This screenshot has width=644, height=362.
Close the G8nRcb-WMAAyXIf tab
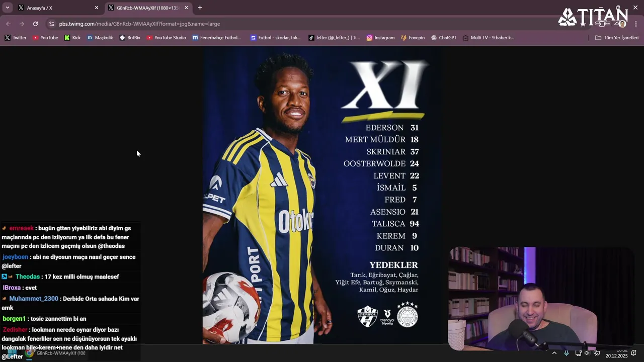[x=186, y=8]
